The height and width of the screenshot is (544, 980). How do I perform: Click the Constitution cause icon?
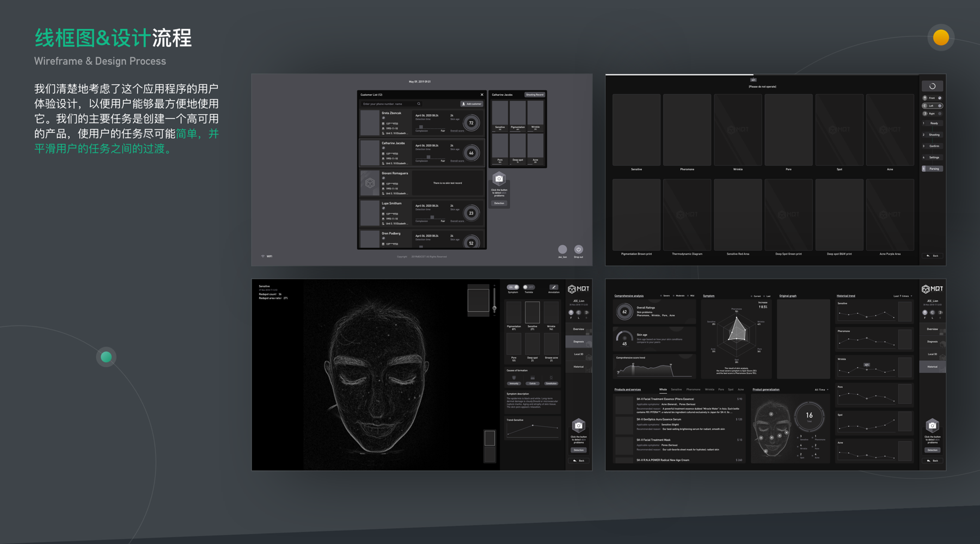pyautogui.click(x=551, y=378)
